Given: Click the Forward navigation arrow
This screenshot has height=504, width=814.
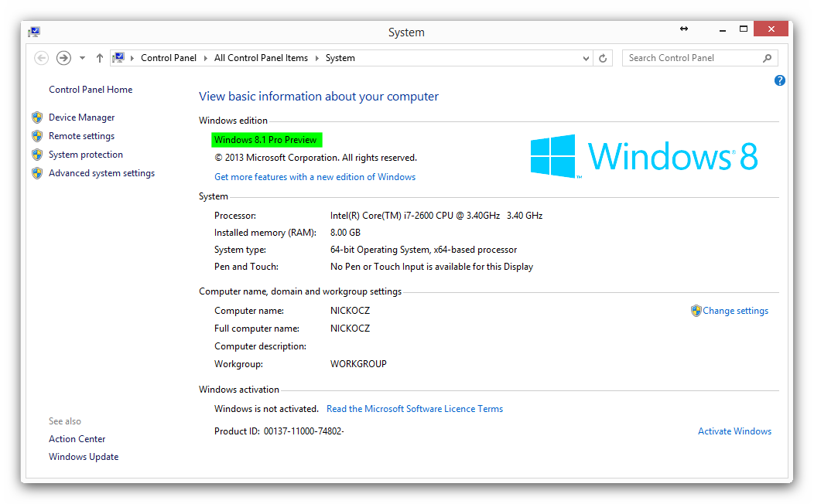Looking at the screenshot, I should point(64,58).
